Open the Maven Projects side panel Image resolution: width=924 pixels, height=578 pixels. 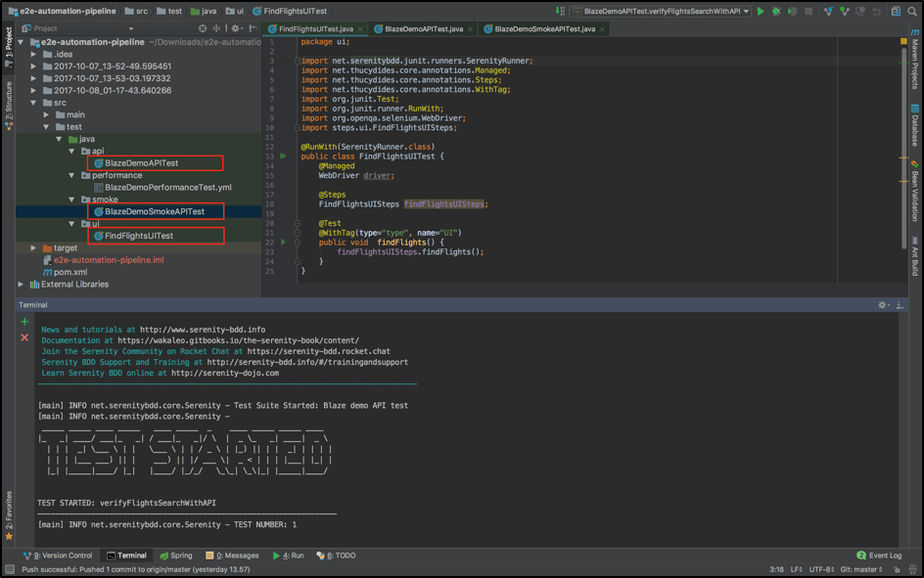click(x=914, y=60)
